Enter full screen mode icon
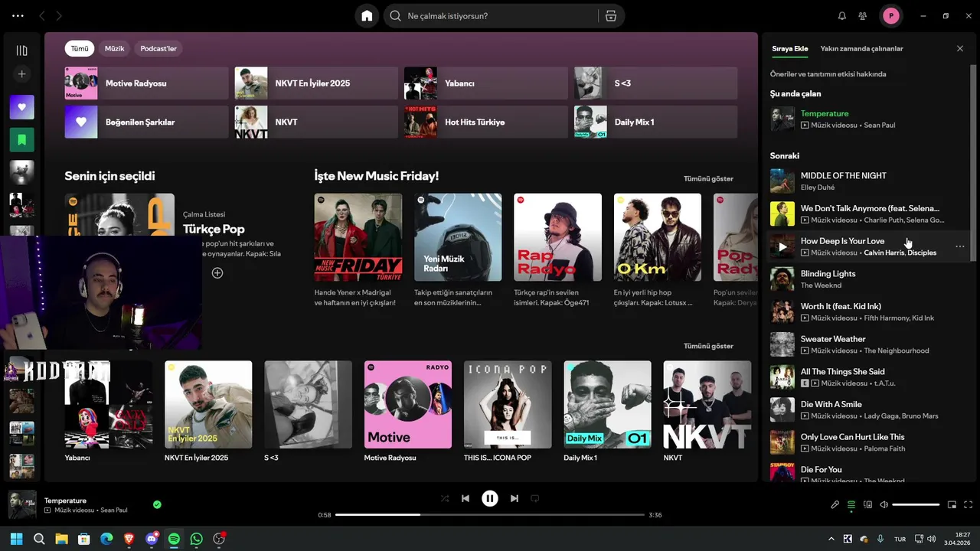The image size is (980, 551). (969, 505)
